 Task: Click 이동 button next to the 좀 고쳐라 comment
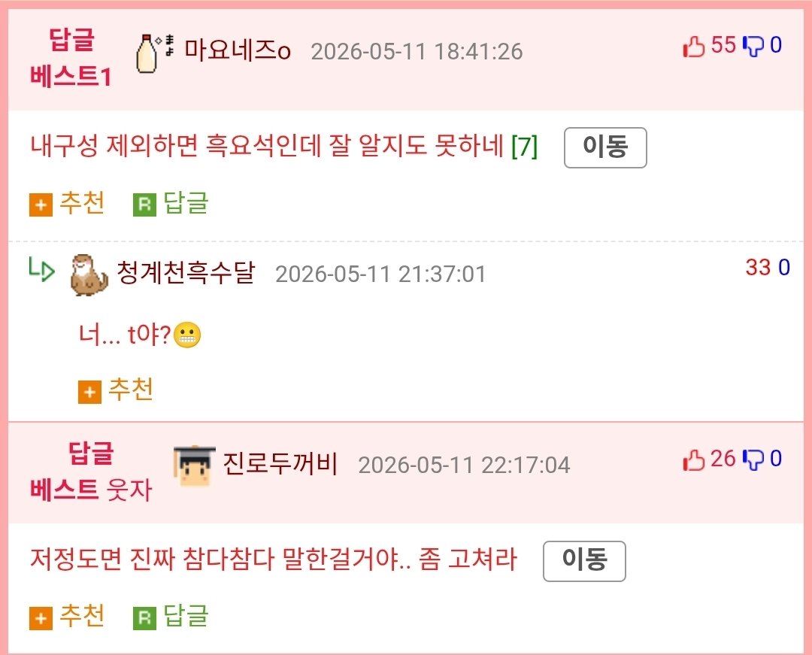coord(584,561)
